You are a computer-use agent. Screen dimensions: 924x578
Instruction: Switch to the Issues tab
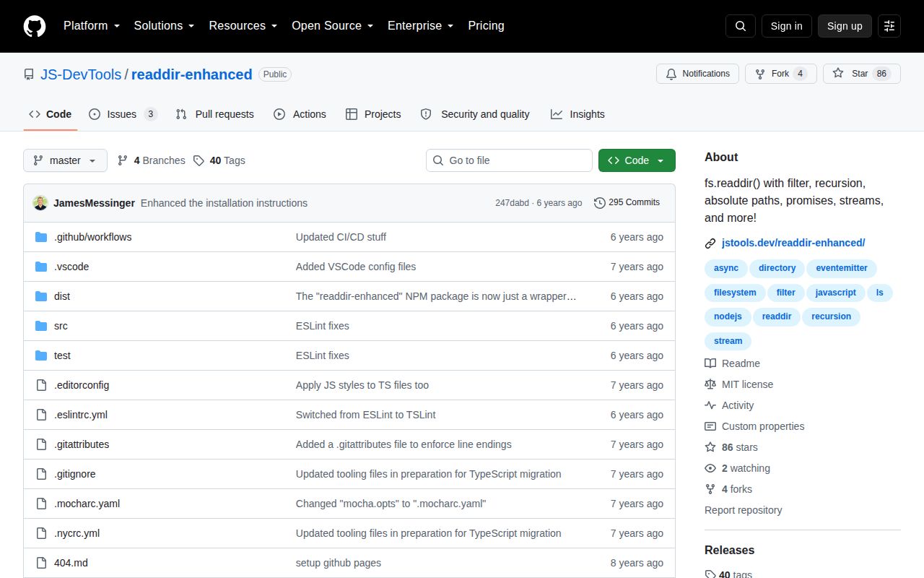123,114
